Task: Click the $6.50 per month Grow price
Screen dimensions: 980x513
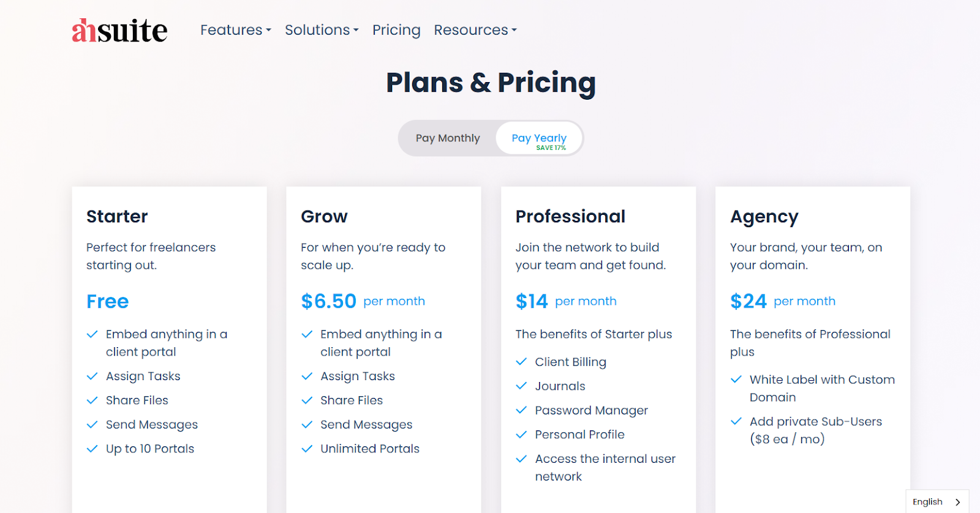Action: [x=363, y=301]
